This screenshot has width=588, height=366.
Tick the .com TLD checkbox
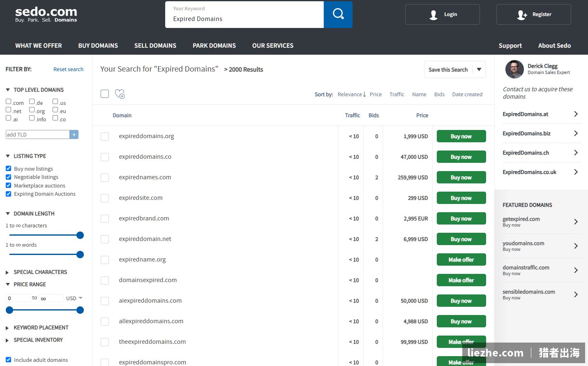pyautogui.click(x=8, y=102)
